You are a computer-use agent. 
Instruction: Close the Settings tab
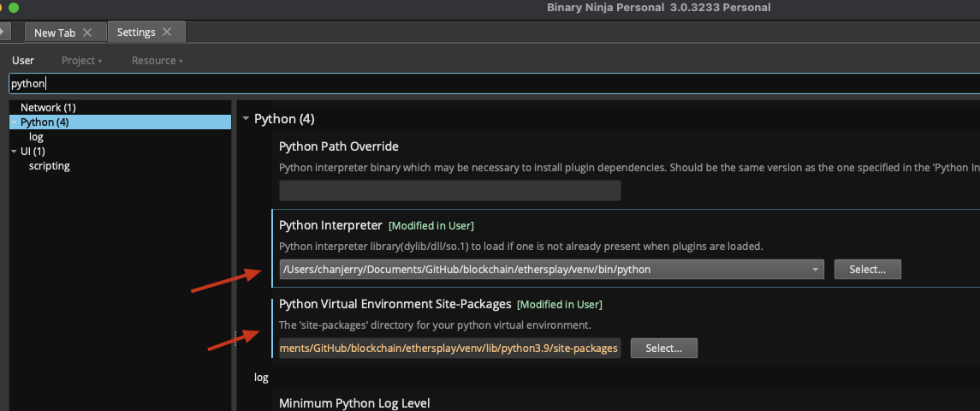tap(167, 32)
